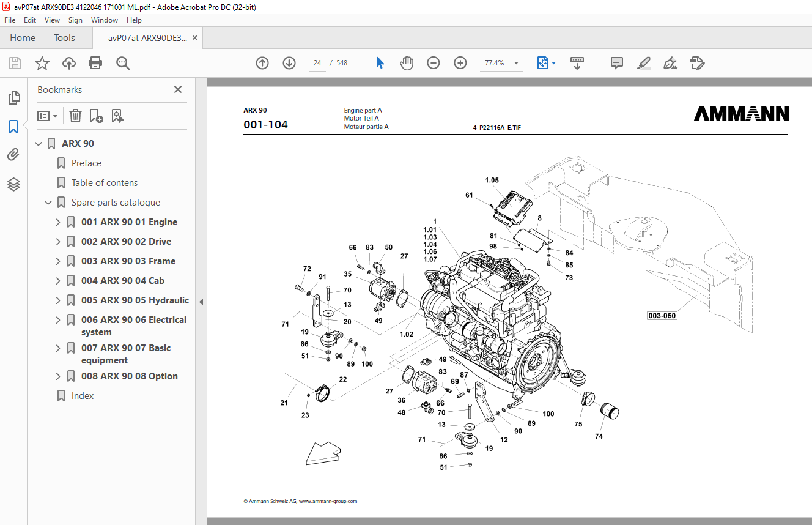Click the www.ammann-group.com footer text
812x525 pixels.
tap(328, 501)
